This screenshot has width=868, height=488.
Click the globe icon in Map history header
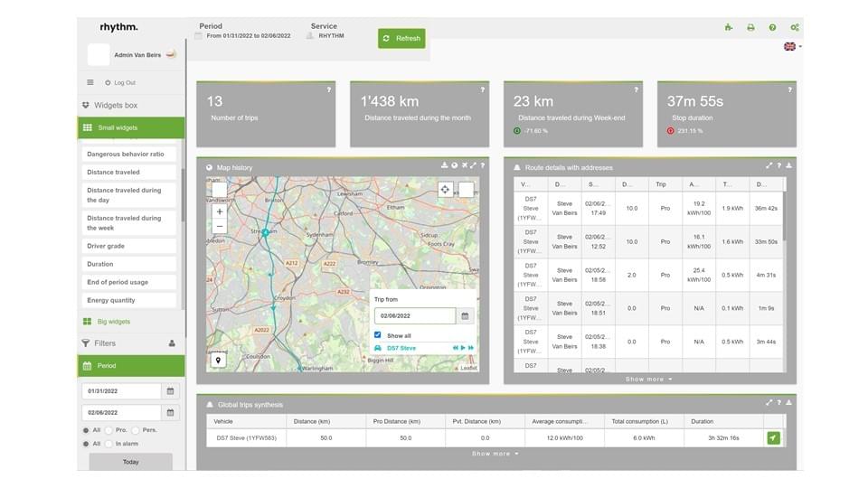tap(455, 165)
